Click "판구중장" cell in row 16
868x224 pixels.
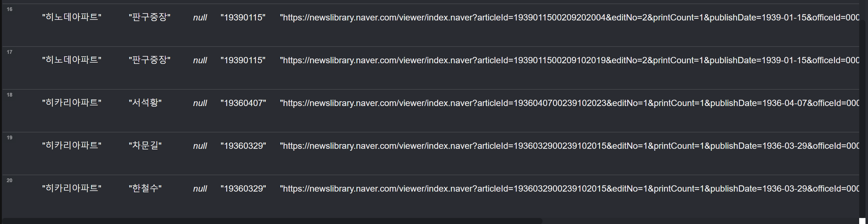[149, 17]
